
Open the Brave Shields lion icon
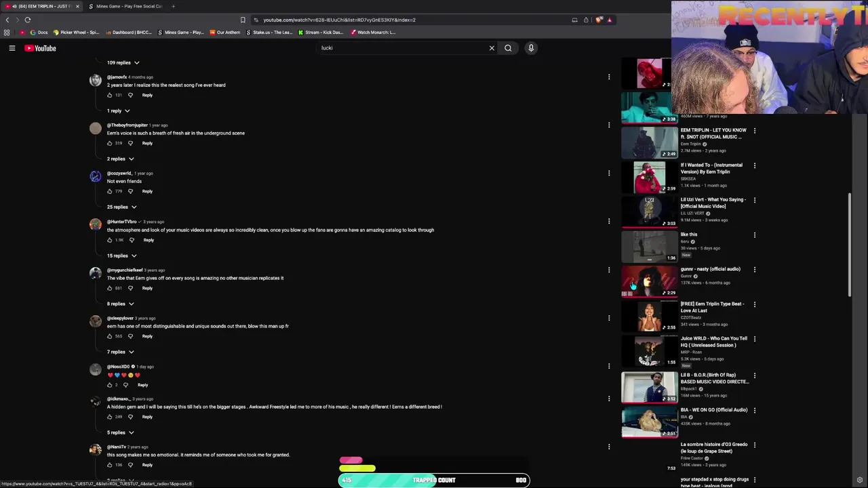[599, 20]
